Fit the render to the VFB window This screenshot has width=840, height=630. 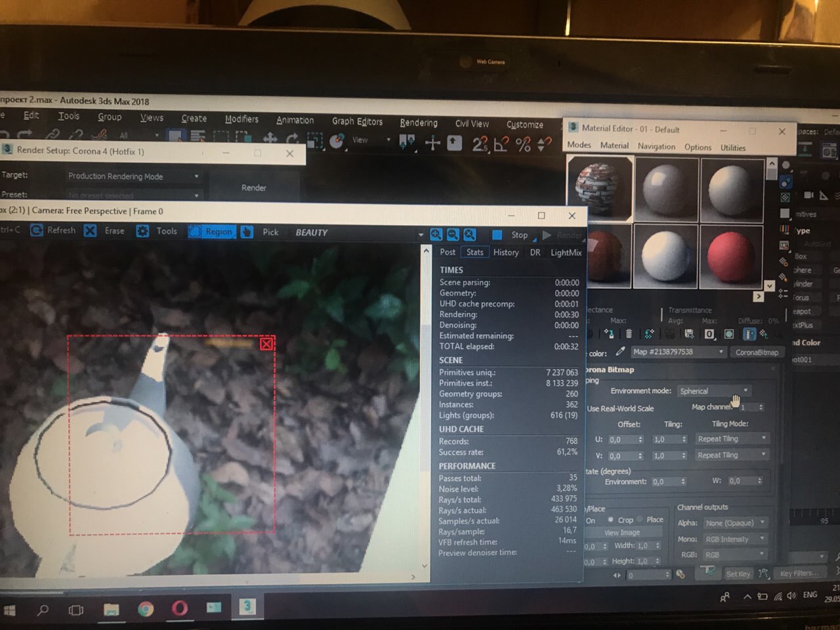click(470, 234)
